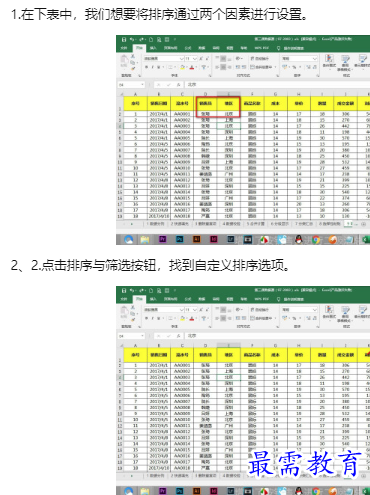Click Fill Color bucket in first Excel screenshot
Screen dimensions: 370x495
pyautogui.click(x=182, y=67)
